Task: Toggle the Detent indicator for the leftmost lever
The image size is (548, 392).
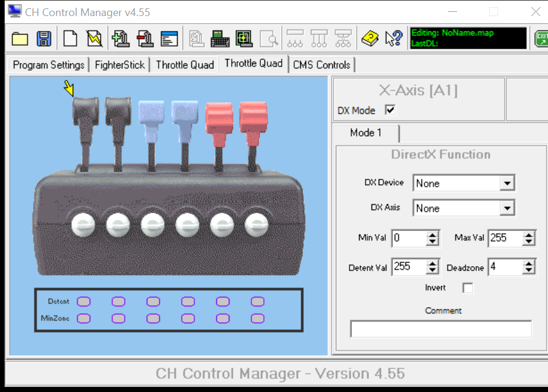Action: [x=84, y=302]
